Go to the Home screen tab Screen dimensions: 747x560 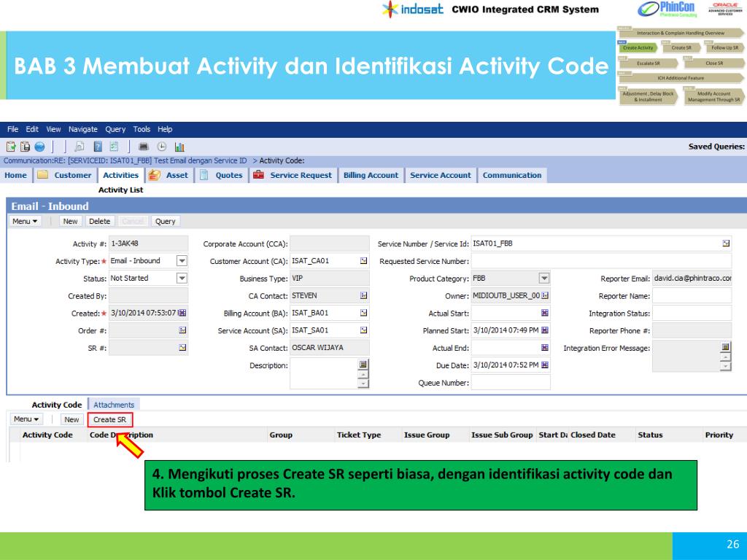(x=16, y=175)
